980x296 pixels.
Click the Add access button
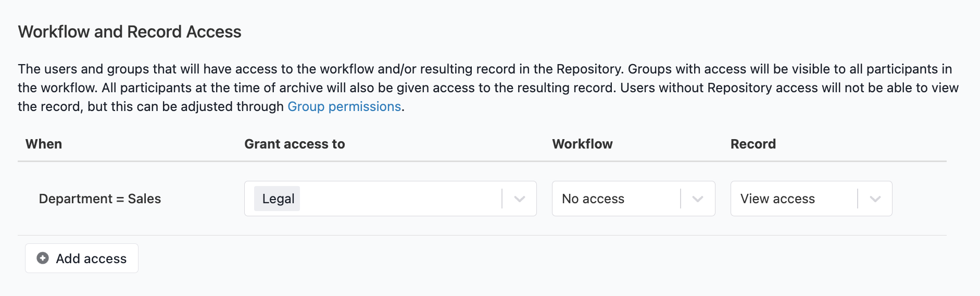click(82, 258)
